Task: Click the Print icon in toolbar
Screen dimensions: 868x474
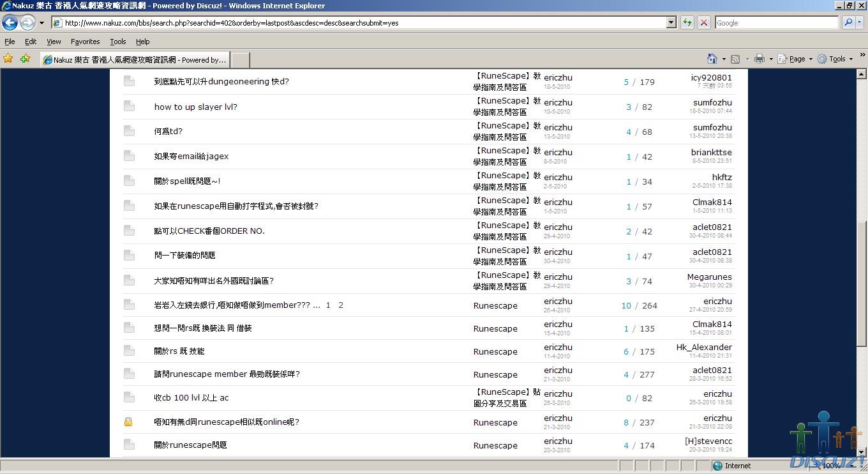Action: [759, 59]
